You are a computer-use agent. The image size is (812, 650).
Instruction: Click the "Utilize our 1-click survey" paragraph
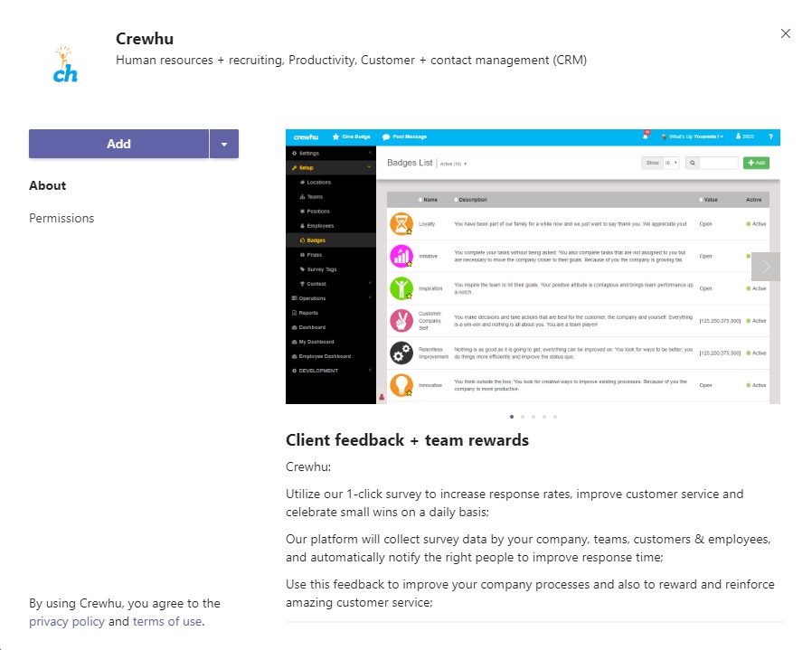(515, 503)
